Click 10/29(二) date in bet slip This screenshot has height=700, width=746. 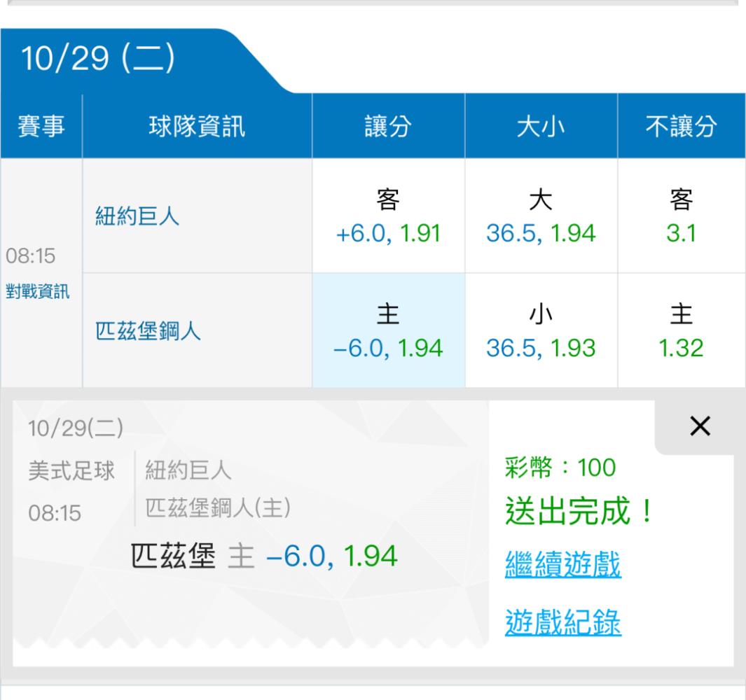click(x=76, y=428)
